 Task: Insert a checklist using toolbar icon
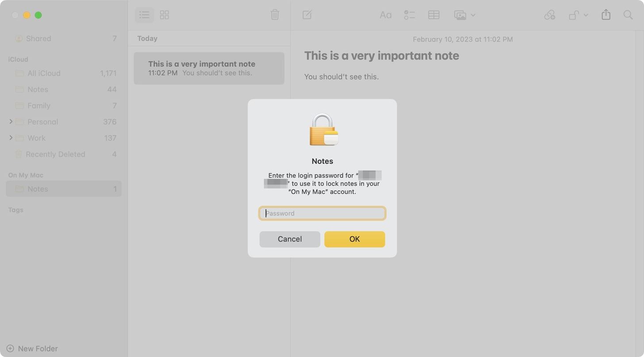pyautogui.click(x=409, y=15)
